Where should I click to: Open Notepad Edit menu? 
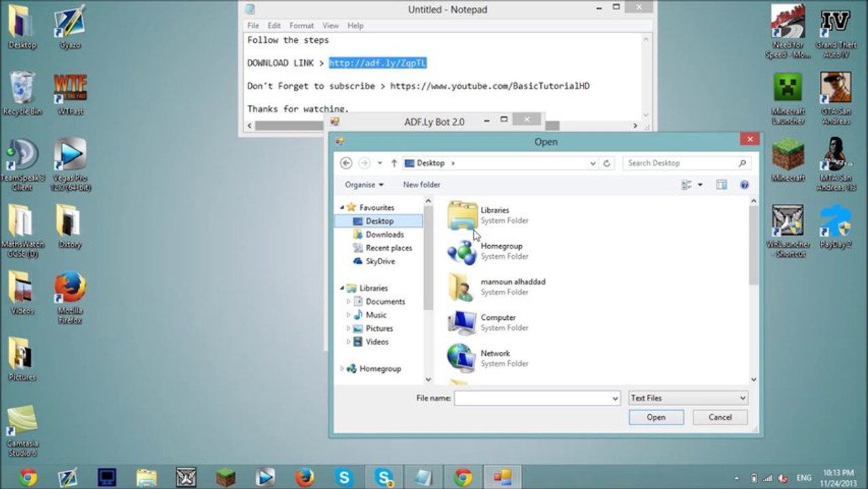(x=274, y=26)
